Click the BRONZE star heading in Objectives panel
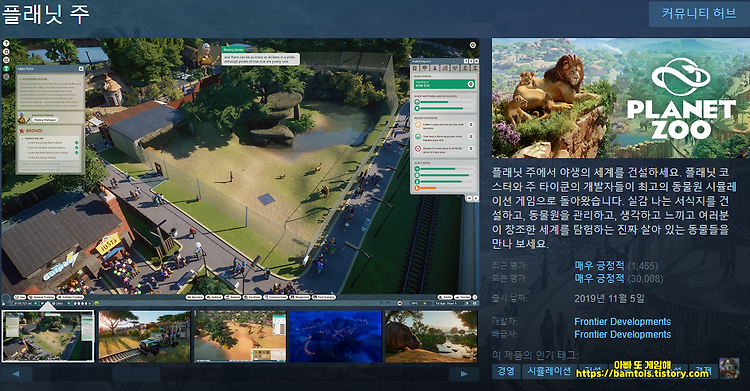 (x=31, y=130)
